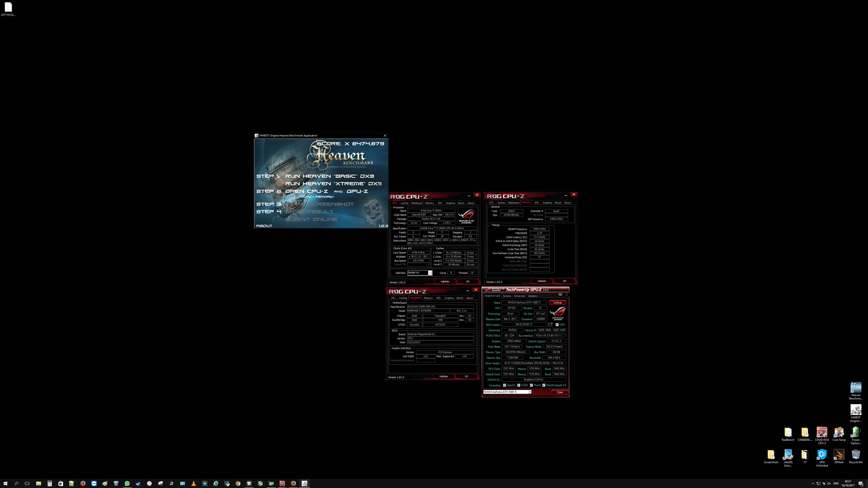Click the Close button in GPU-Z
Image resolution: width=868 pixels, height=488 pixels.
[559, 392]
